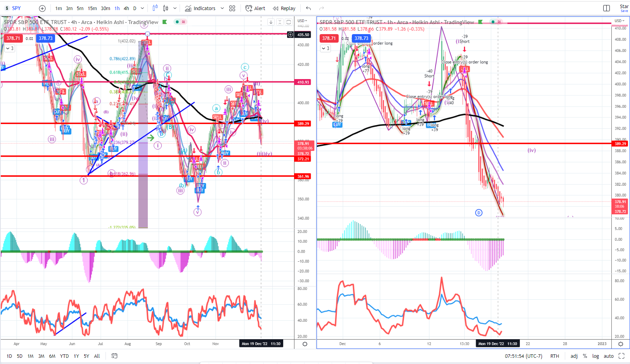The width and height of the screenshot is (630, 364).
Task: Open the Go to date icon
Action: tap(114, 356)
